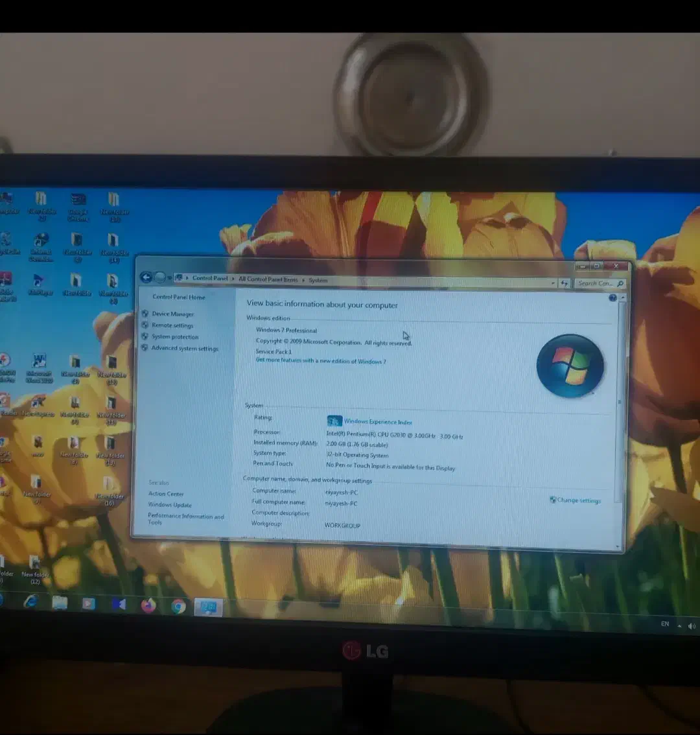700x735 pixels.
Task: Select the KMPlayer desktop shortcut
Action: click(40, 284)
